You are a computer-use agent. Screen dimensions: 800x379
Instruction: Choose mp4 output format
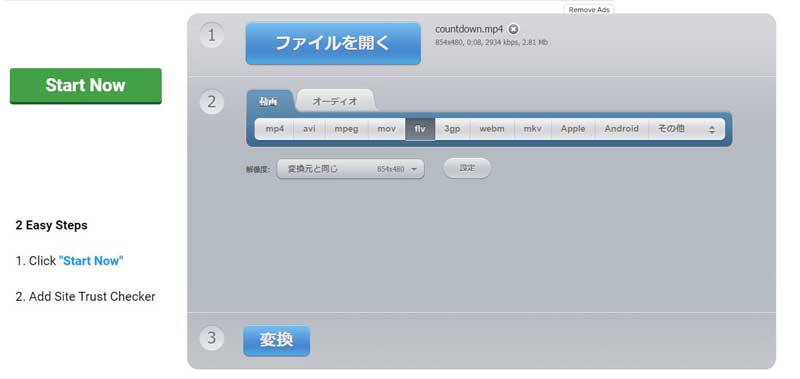click(274, 129)
